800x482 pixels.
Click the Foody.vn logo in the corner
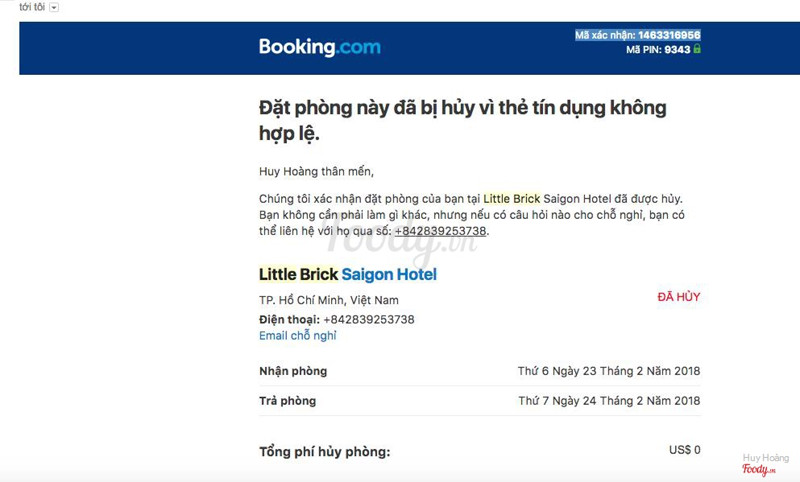pyautogui.click(x=759, y=469)
